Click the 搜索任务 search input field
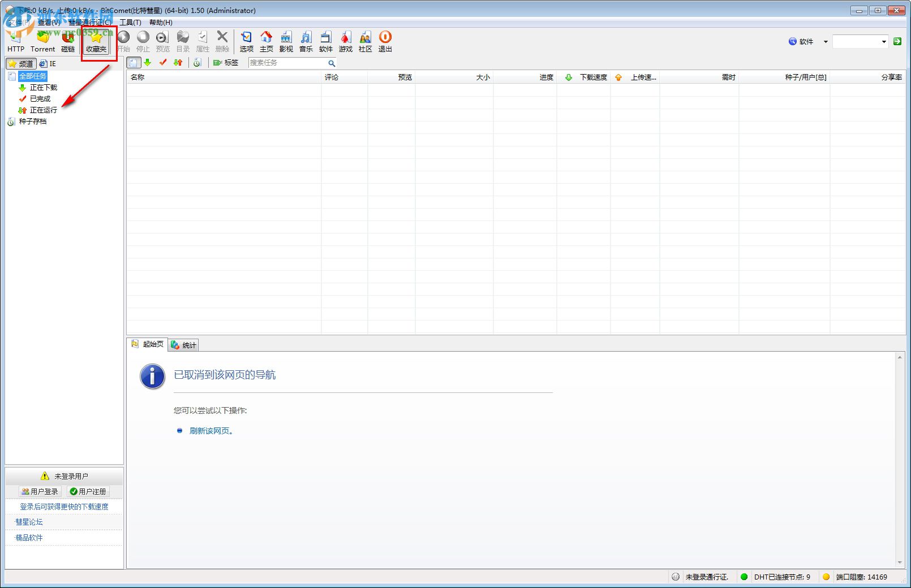 click(x=287, y=63)
